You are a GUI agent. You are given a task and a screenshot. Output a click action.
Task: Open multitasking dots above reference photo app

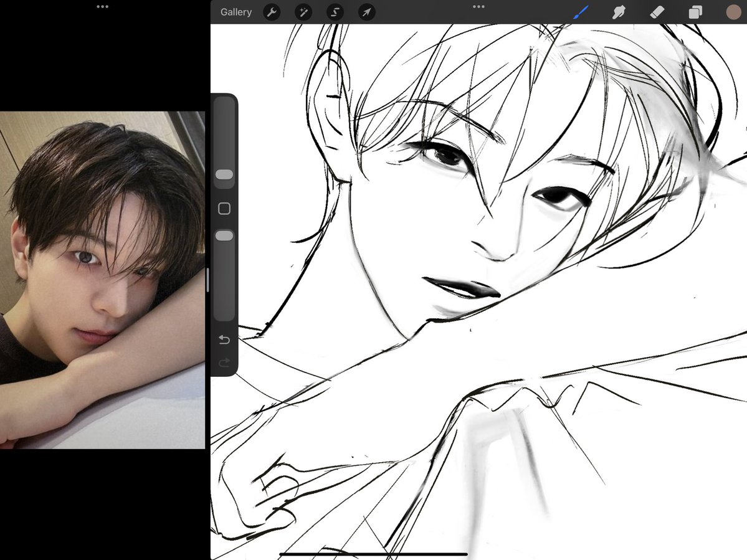coord(102,7)
